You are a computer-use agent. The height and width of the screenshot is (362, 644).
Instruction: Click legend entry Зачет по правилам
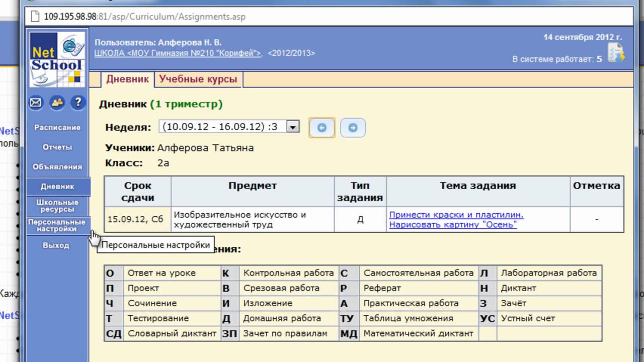click(x=285, y=333)
